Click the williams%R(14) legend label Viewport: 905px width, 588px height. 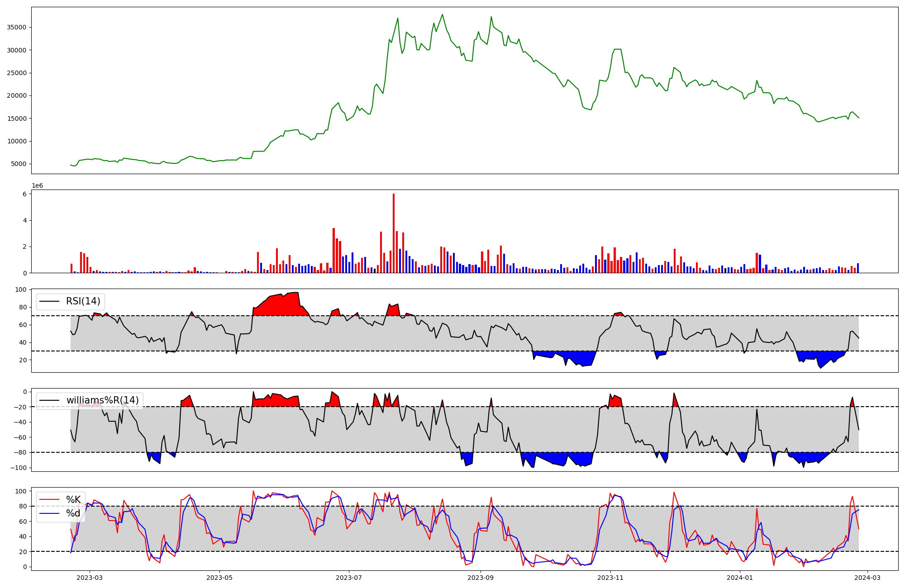102,400
